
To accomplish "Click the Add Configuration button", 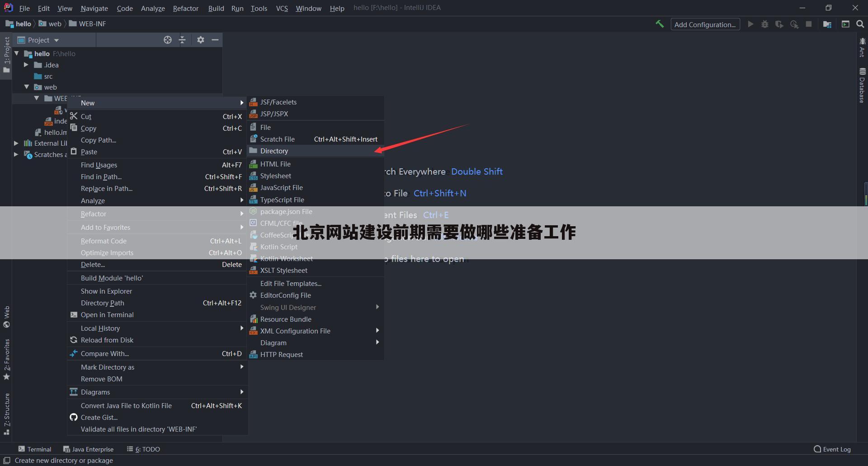I will click(x=705, y=24).
